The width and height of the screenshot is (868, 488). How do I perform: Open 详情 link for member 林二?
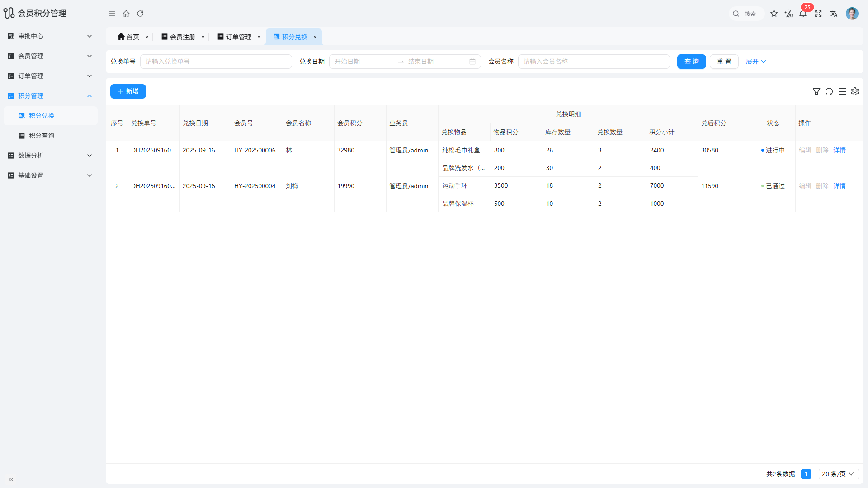pyautogui.click(x=840, y=150)
